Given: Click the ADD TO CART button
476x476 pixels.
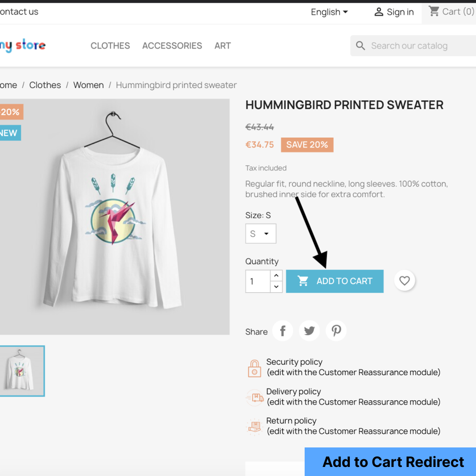Looking at the screenshot, I should [335, 281].
